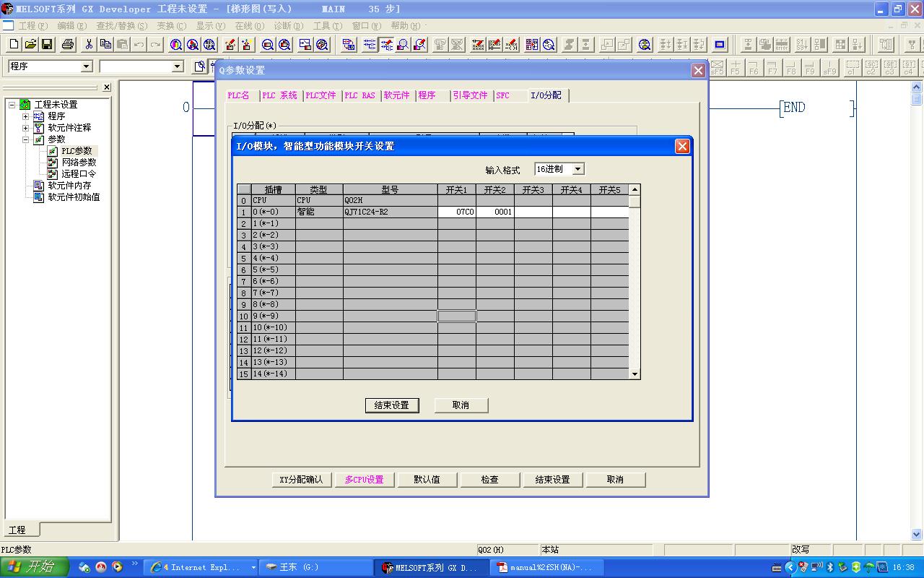Collapse the 参数 node in project tree
The height and width of the screenshot is (578, 924).
pos(25,139)
